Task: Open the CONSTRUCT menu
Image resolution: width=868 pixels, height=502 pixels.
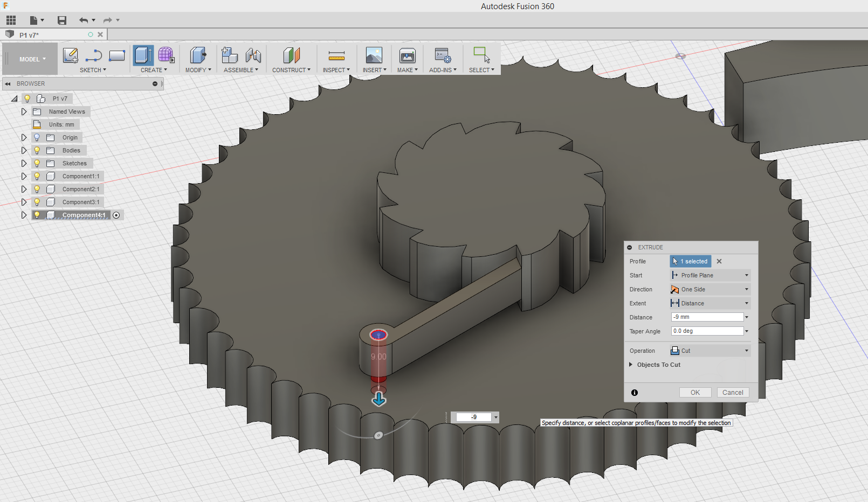Action: tap(291, 70)
